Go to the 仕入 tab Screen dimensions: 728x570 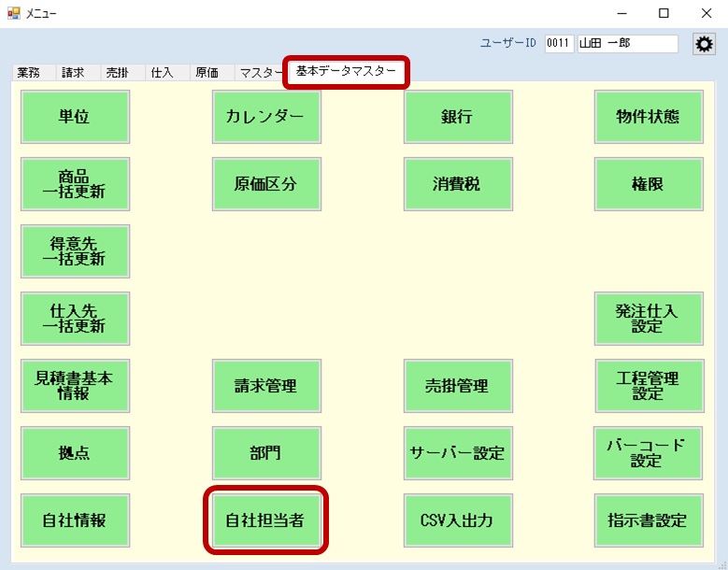point(163,73)
